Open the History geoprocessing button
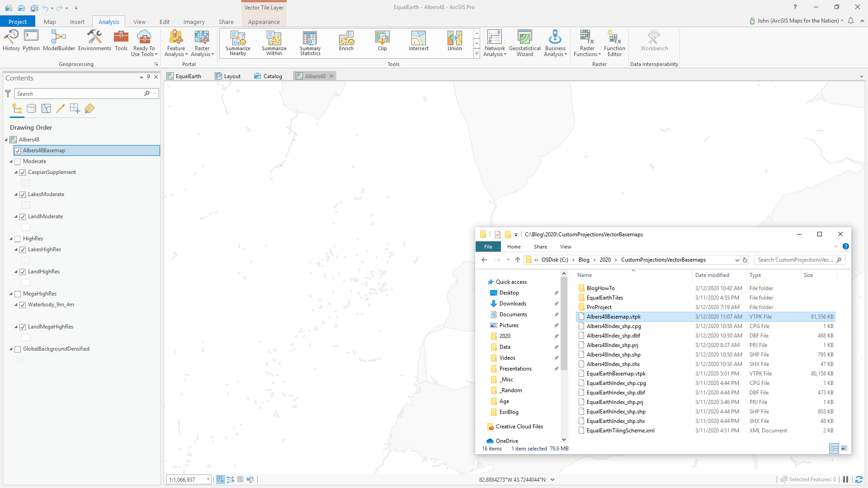Image resolution: width=868 pixels, height=488 pixels. 11,41
